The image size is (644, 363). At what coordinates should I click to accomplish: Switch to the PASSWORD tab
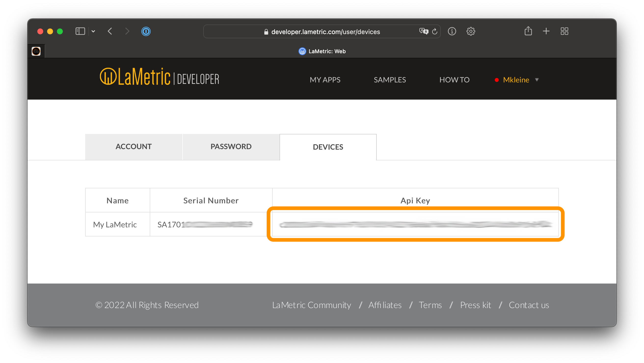(231, 147)
